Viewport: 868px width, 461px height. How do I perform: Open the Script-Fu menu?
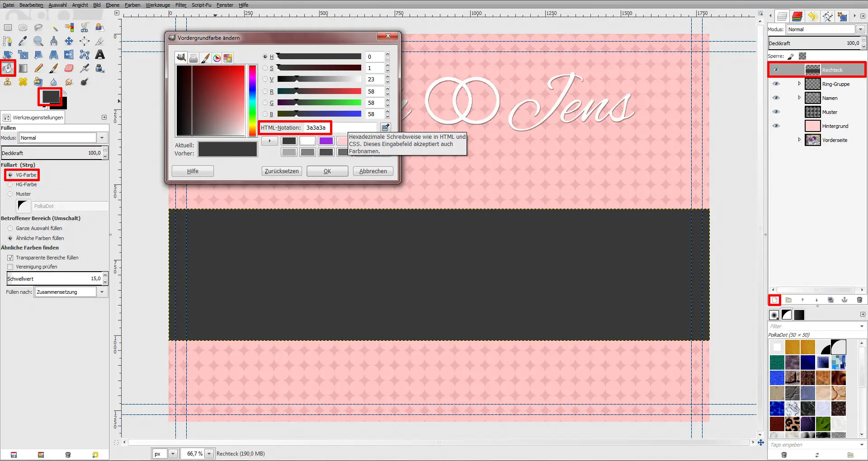tap(201, 5)
